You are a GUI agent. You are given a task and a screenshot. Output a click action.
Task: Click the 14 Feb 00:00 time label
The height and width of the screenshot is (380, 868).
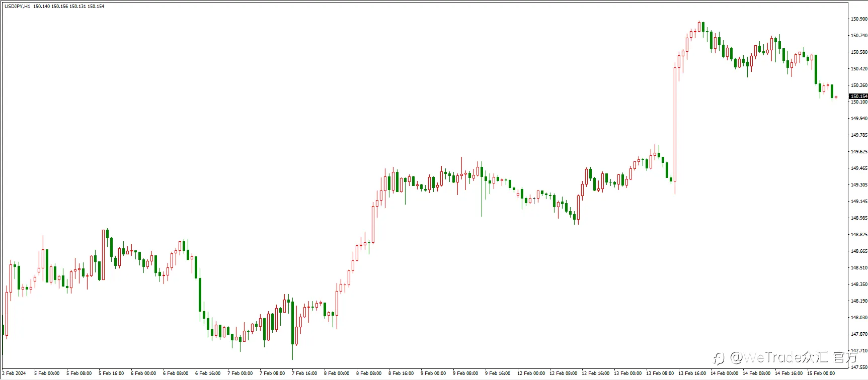724,373
